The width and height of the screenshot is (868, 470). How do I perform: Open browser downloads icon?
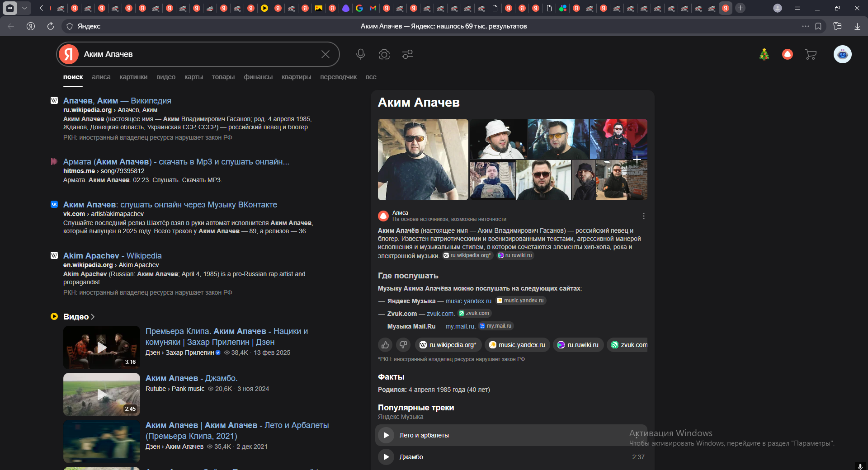pos(857,26)
